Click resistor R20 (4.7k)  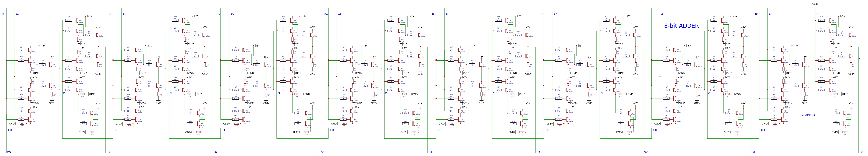pos(851,65)
